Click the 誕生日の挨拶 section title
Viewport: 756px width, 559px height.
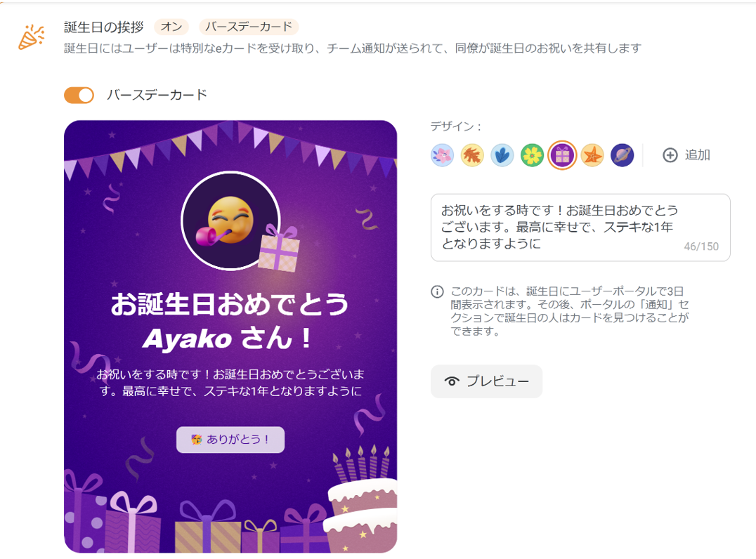click(104, 27)
